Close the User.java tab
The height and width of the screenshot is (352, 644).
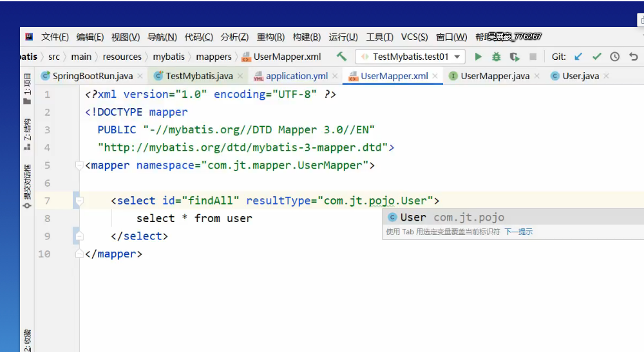606,76
